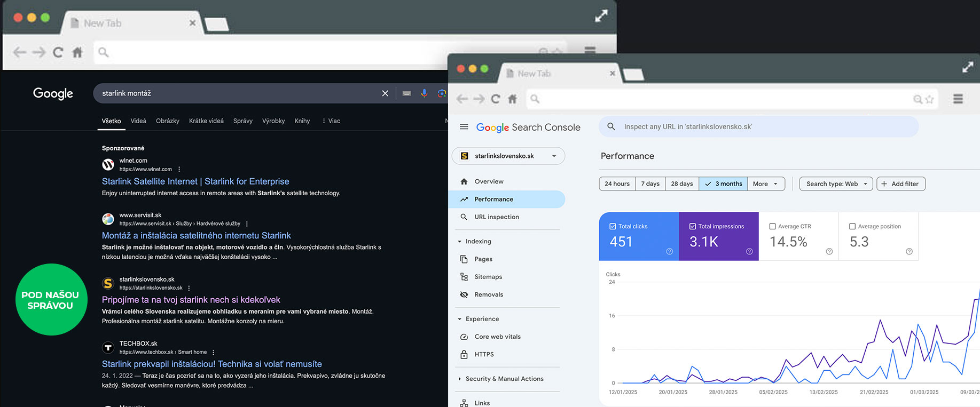Open the starlinkslovensko.sk property dropdown
The image size is (980, 407).
(508, 156)
